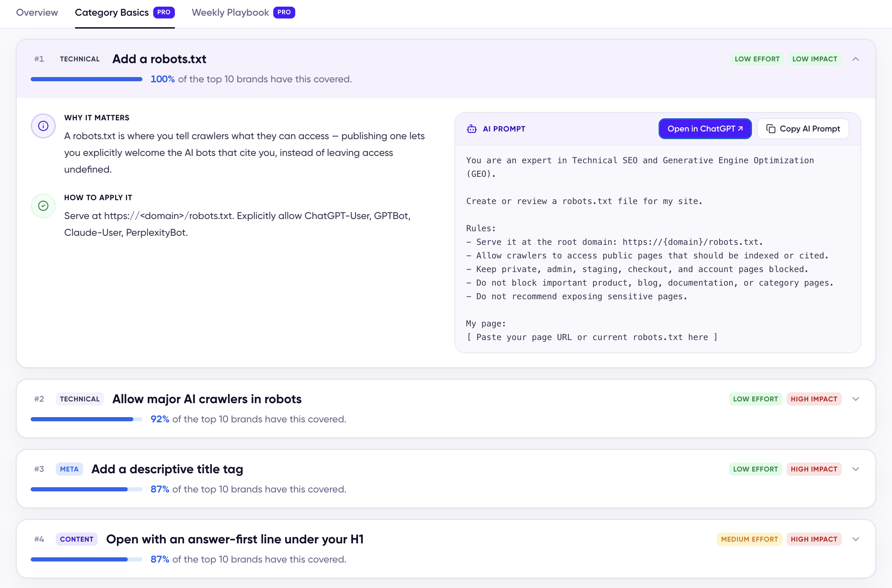The width and height of the screenshot is (892, 588).
Task: Click the Add a robots.txt heading
Action: click(x=159, y=59)
